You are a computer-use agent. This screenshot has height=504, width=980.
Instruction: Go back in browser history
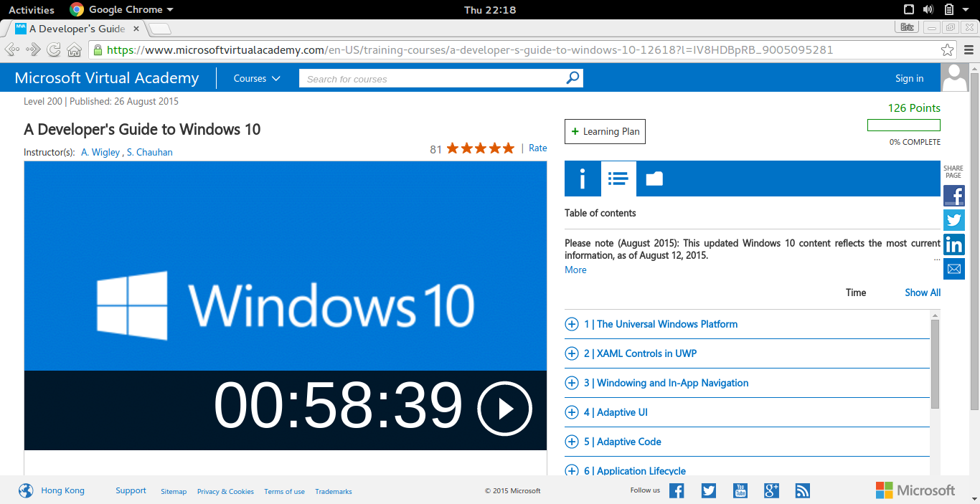click(x=12, y=49)
